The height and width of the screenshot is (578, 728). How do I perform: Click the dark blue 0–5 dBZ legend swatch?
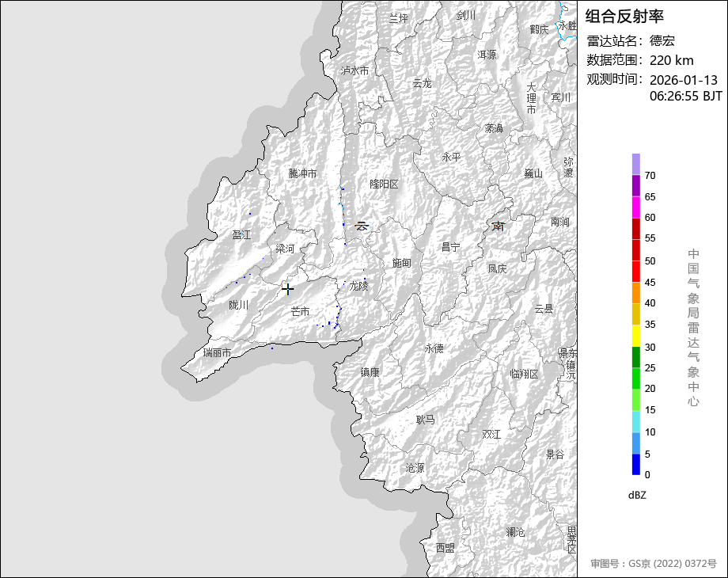636,465
